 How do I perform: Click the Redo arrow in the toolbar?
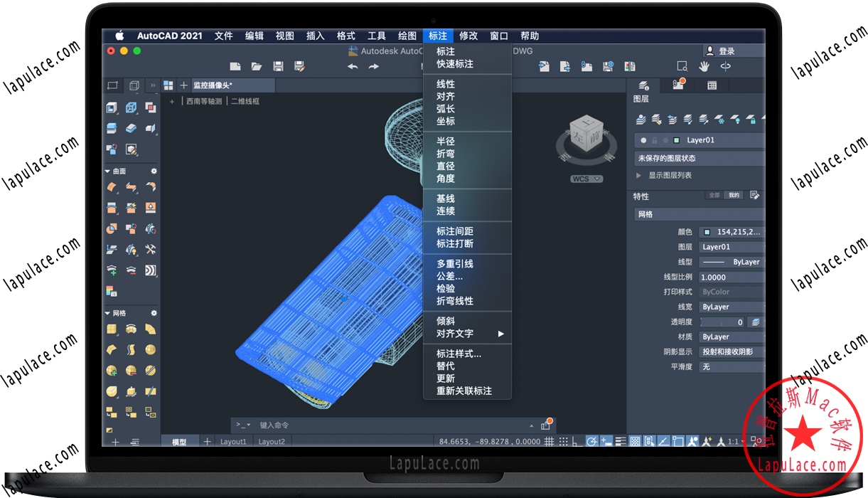click(x=374, y=66)
